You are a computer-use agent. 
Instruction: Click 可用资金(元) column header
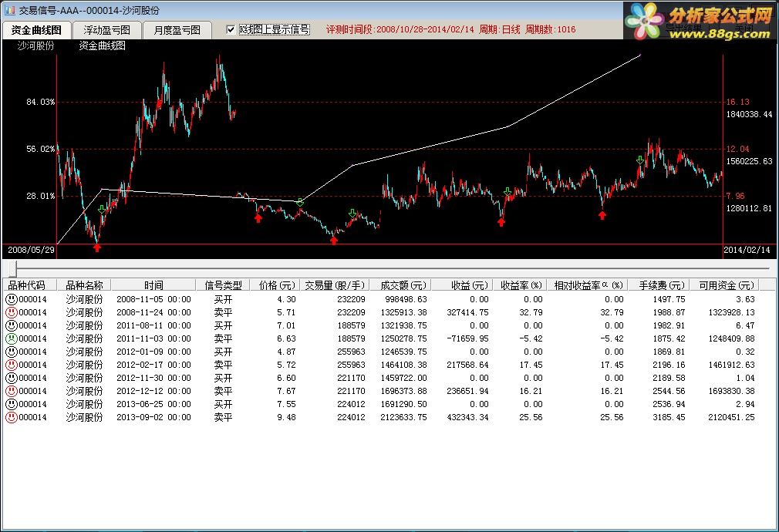click(725, 285)
